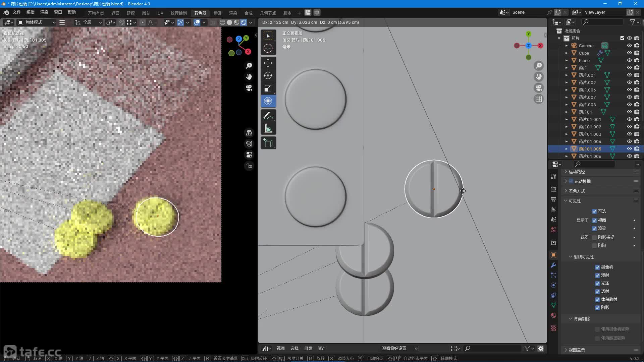Click the pan hand icon in the right viewport
This screenshot has width=644, height=362.
tap(539, 77)
